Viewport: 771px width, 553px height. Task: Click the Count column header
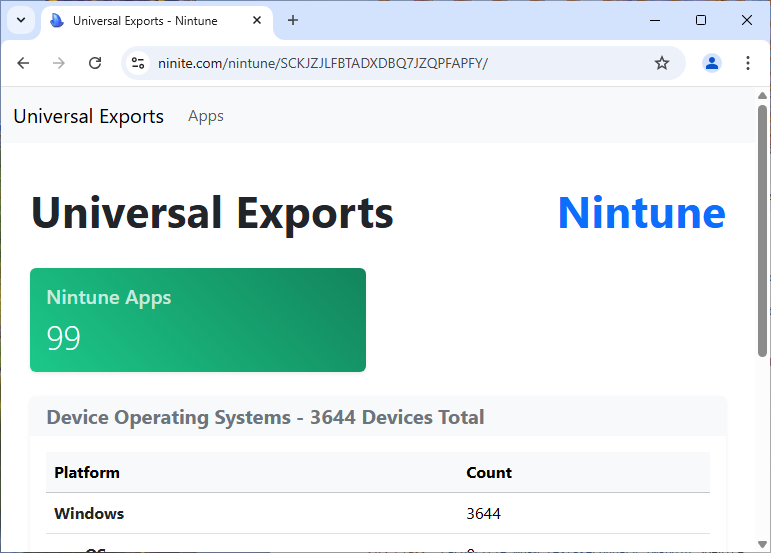(x=489, y=472)
